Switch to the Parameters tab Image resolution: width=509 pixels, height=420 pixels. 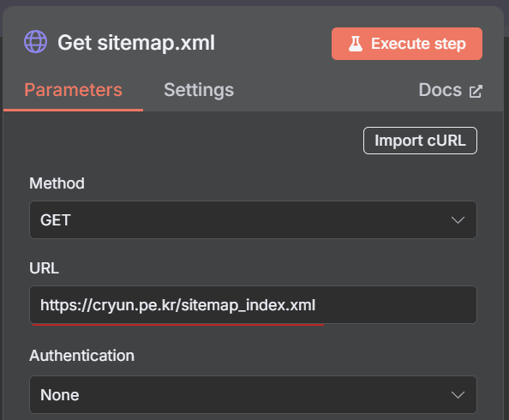click(74, 90)
